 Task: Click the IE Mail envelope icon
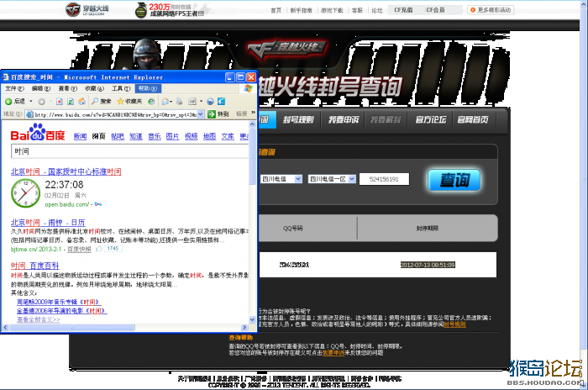[x=165, y=102]
